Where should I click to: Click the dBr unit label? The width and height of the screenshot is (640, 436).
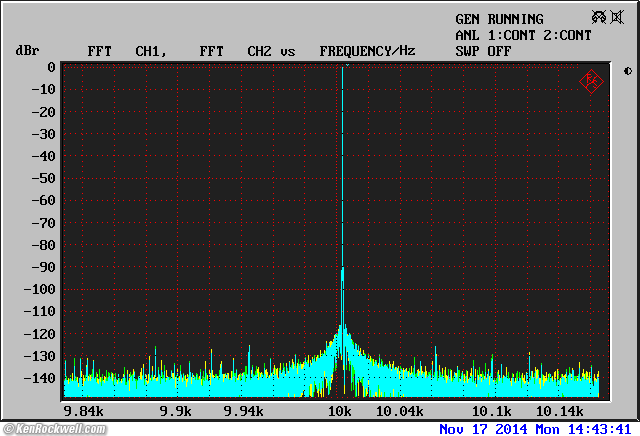point(26,50)
